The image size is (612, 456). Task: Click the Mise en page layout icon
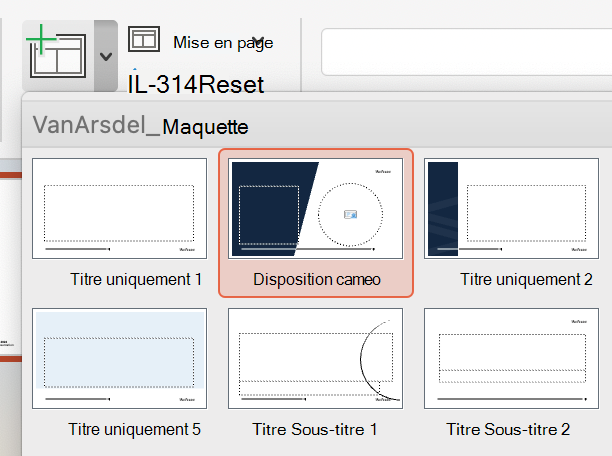(144, 39)
